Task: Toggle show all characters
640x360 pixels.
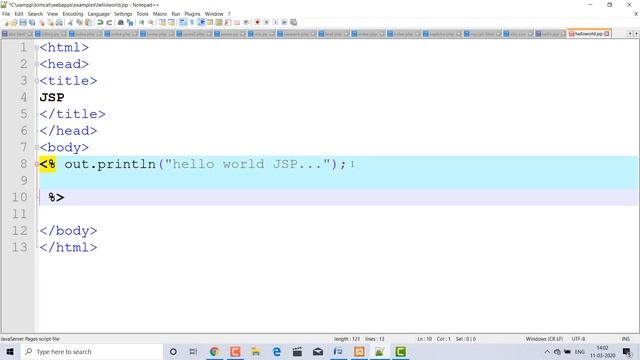Action: [x=191, y=22]
